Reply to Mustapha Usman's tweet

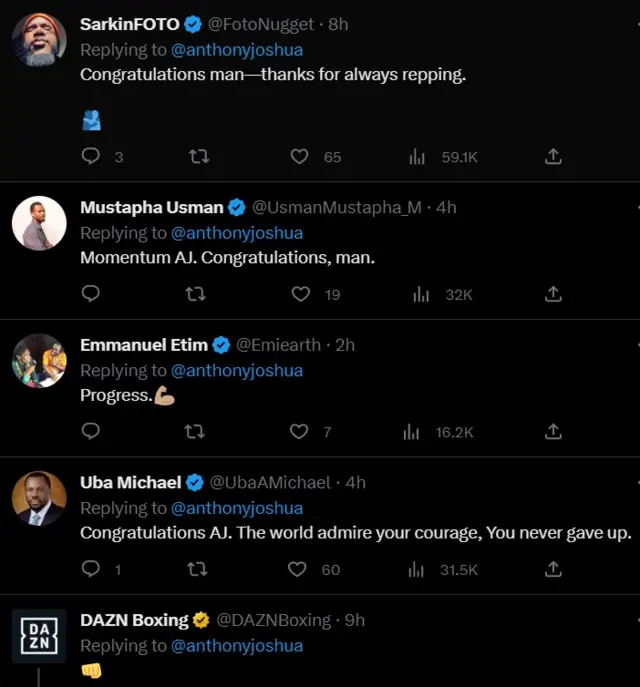pos(91,294)
